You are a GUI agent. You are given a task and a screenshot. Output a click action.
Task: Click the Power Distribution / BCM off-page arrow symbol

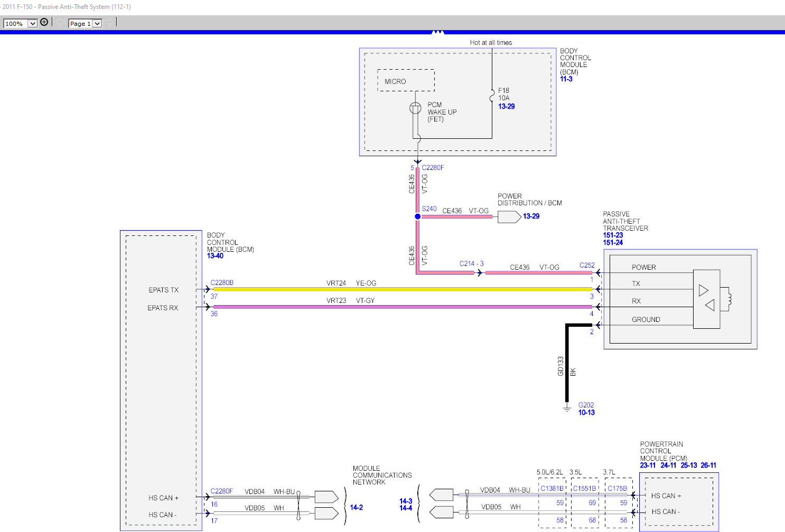click(x=509, y=217)
